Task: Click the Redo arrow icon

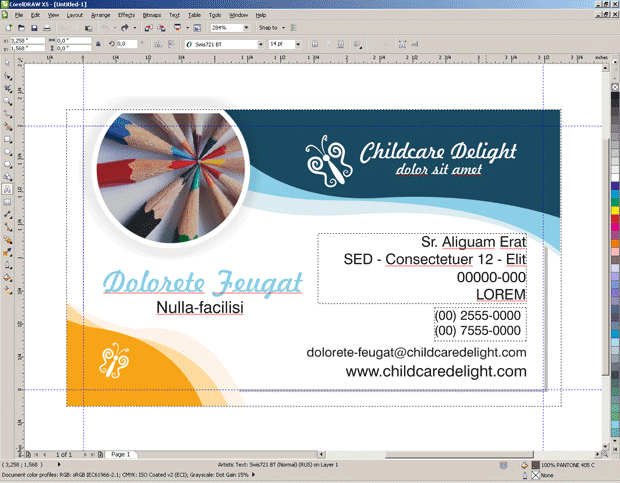Action: [x=125, y=28]
